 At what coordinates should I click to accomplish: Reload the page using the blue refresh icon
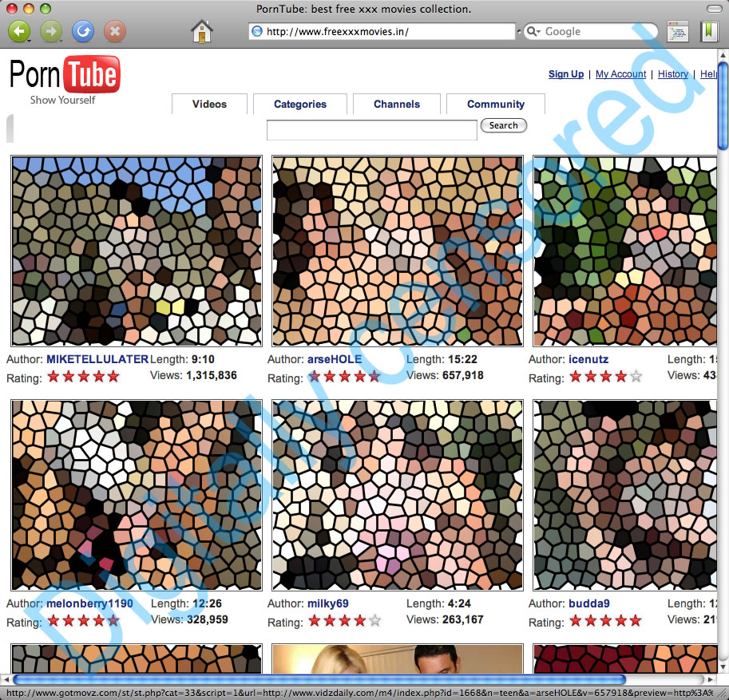pyautogui.click(x=83, y=32)
